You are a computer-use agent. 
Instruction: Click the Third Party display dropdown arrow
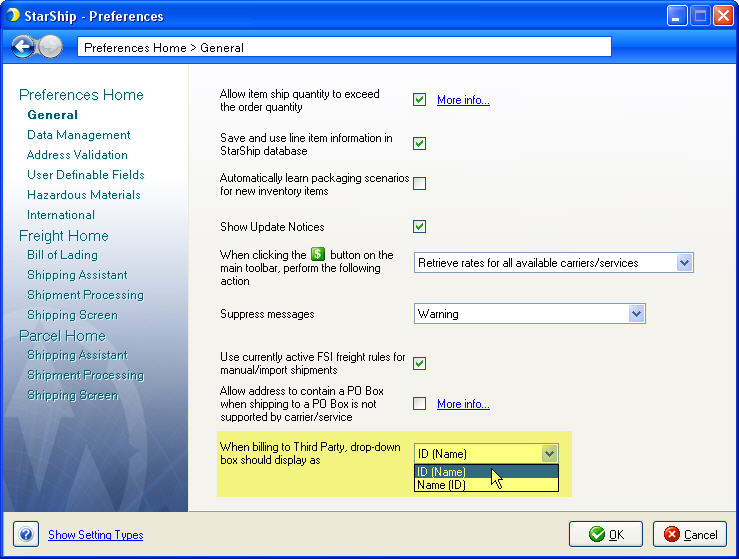(x=549, y=454)
